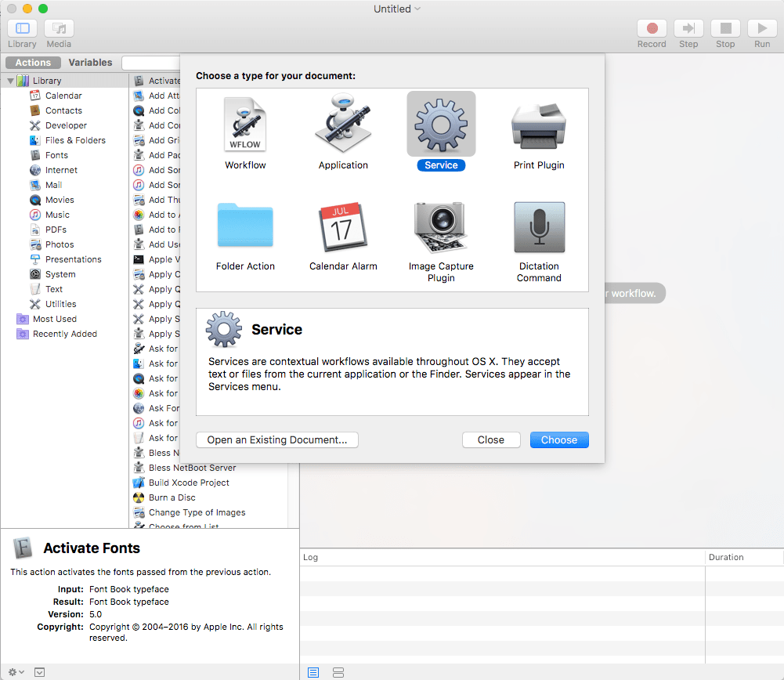Switch to the Actions tab
This screenshot has height=680, width=784.
pyautogui.click(x=33, y=63)
